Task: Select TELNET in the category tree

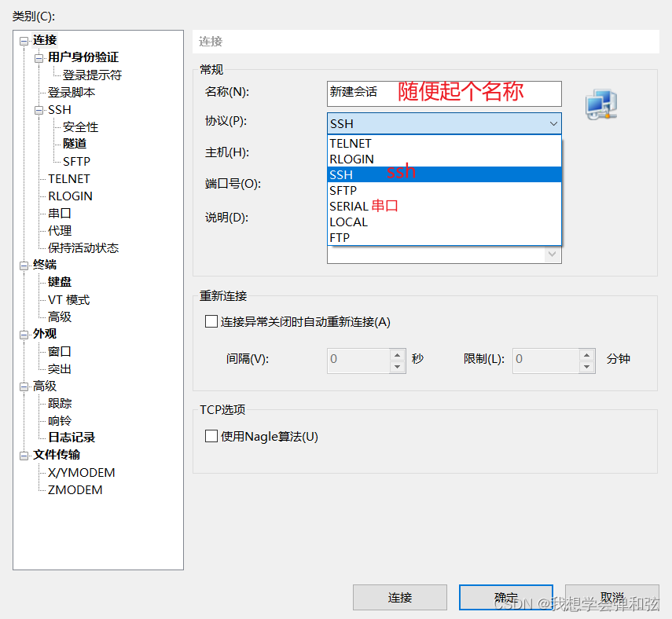Action: point(69,178)
